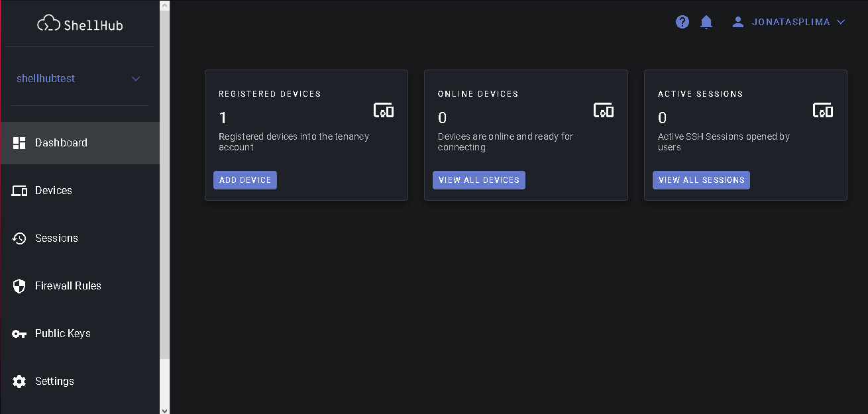Click the Devices icon in sidebar
868x414 pixels.
point(19,191)
